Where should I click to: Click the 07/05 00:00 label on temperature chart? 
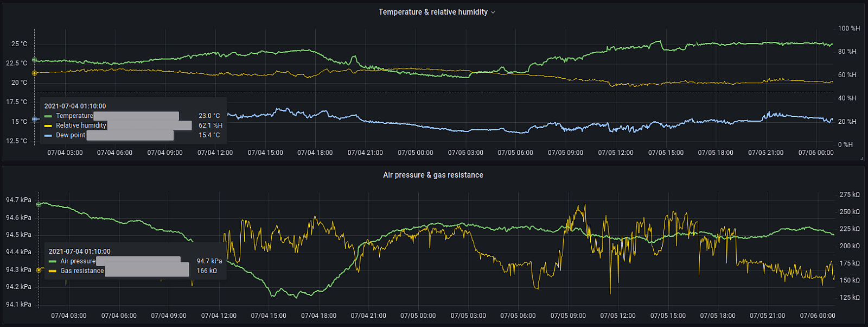coord(416,153)
